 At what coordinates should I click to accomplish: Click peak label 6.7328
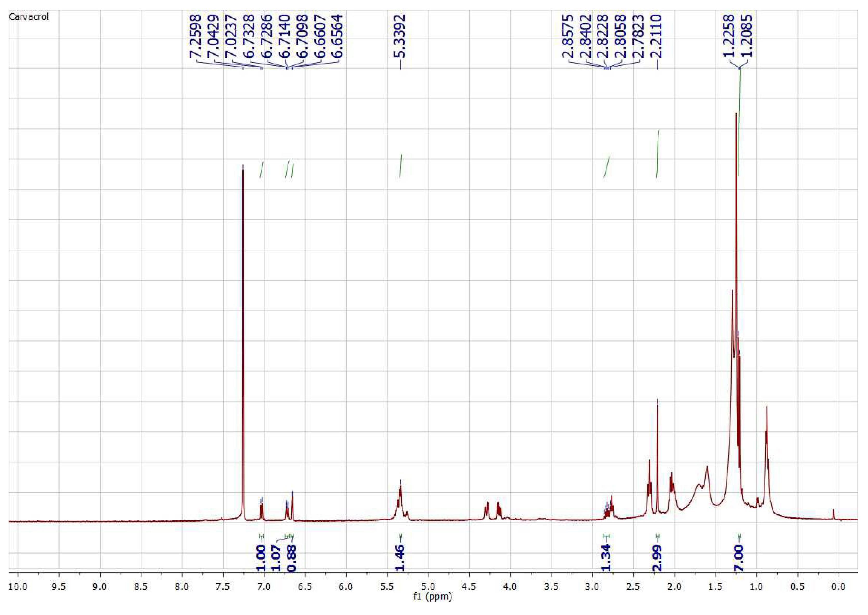point(249,36)
